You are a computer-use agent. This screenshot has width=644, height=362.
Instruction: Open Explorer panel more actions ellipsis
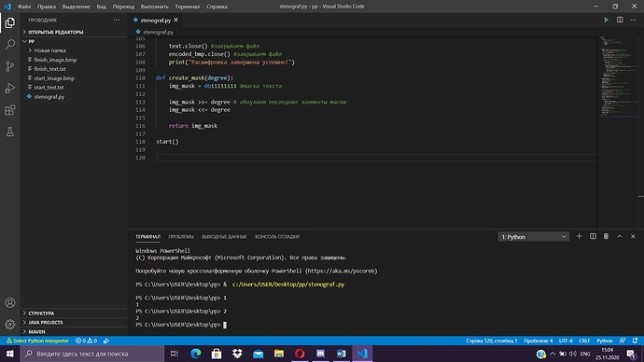117,20
